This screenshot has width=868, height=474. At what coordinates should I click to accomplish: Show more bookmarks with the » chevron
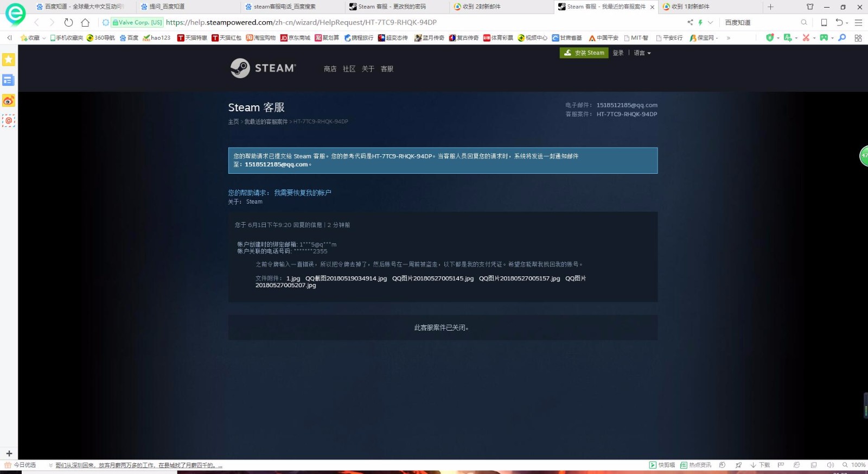[728, 38]
